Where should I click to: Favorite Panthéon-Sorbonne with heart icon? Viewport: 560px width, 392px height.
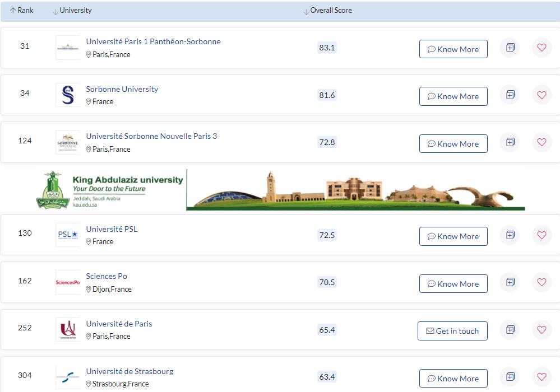(542, 48)
